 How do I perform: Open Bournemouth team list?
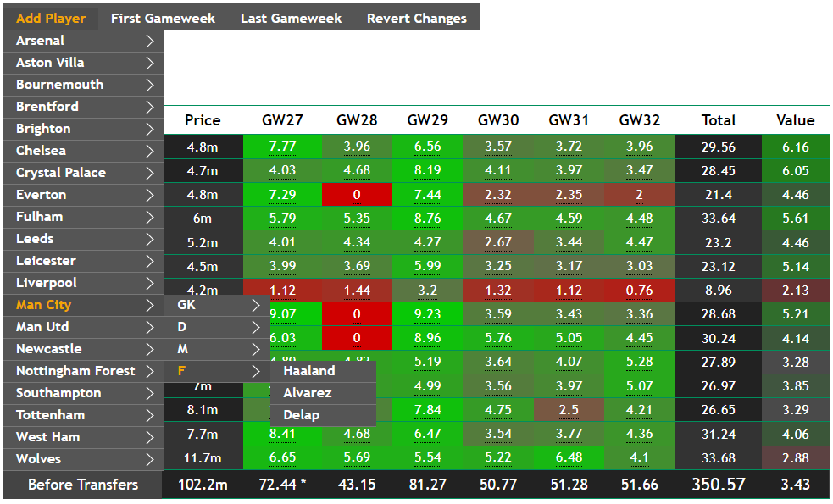84,85
